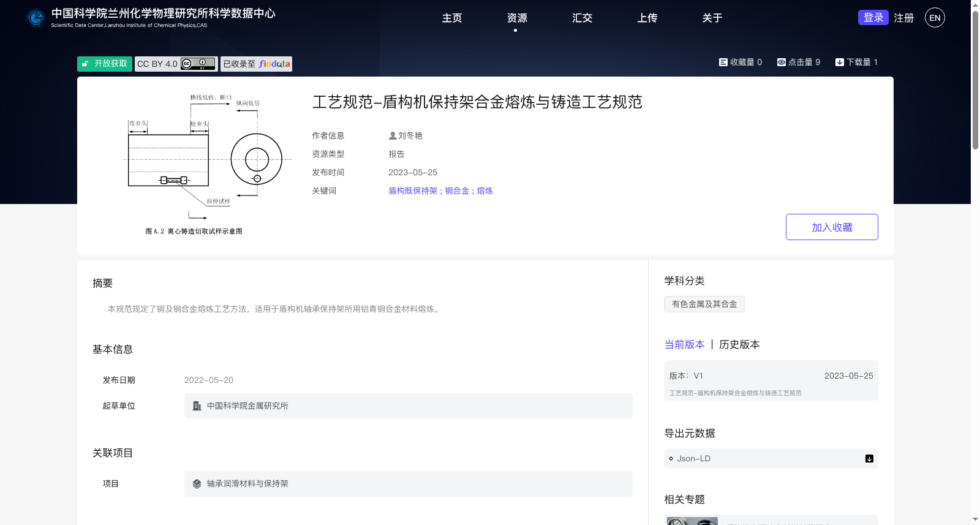Open the casting diagram thumbnail image
Screen dimensions: 980x525
[208, 164]
